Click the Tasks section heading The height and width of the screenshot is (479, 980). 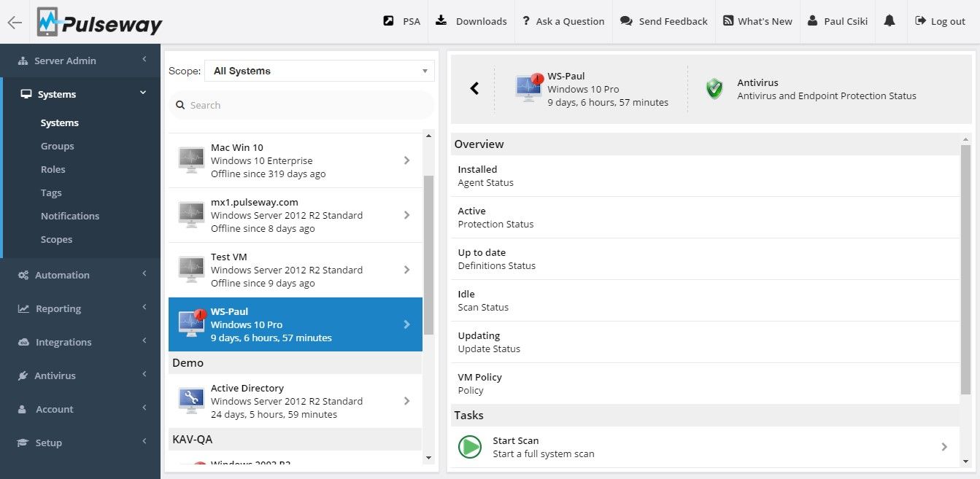[x=706, y=416]
